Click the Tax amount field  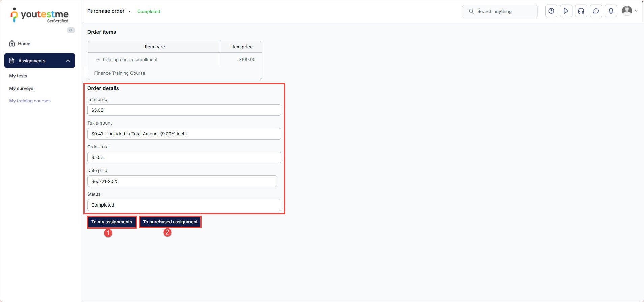[x=184, y=134]
